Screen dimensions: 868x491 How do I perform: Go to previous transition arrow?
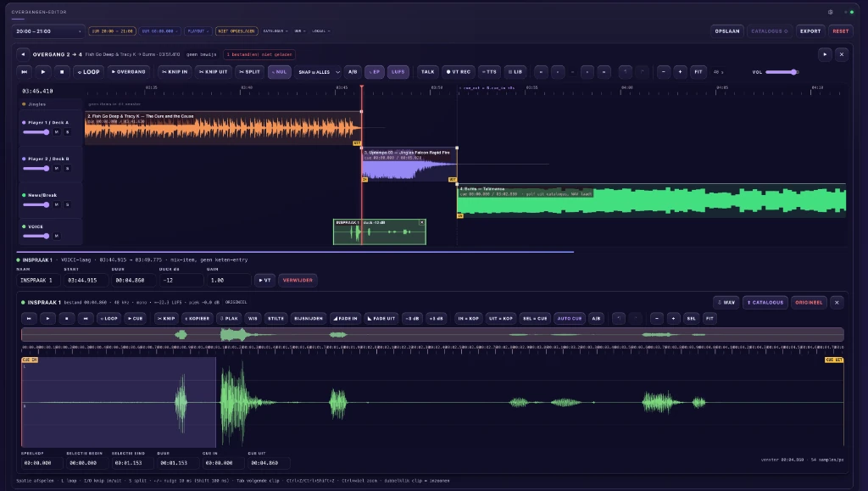pos(23,55)
